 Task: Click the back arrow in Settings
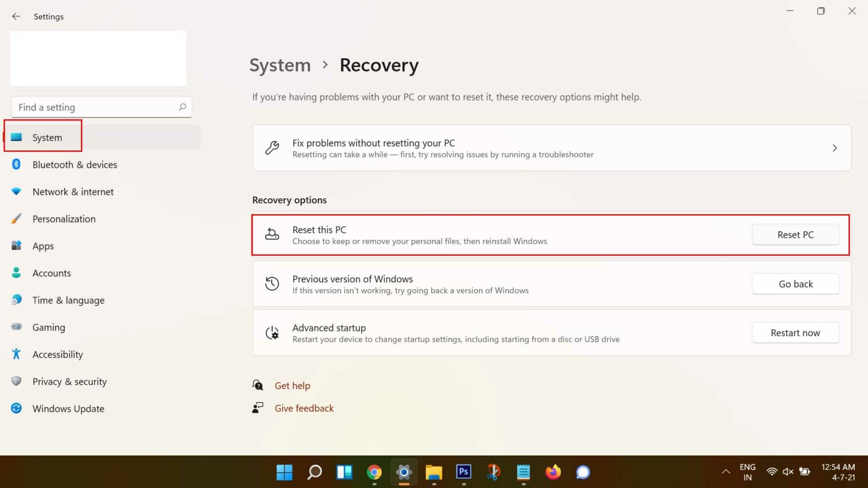(16, 16)
